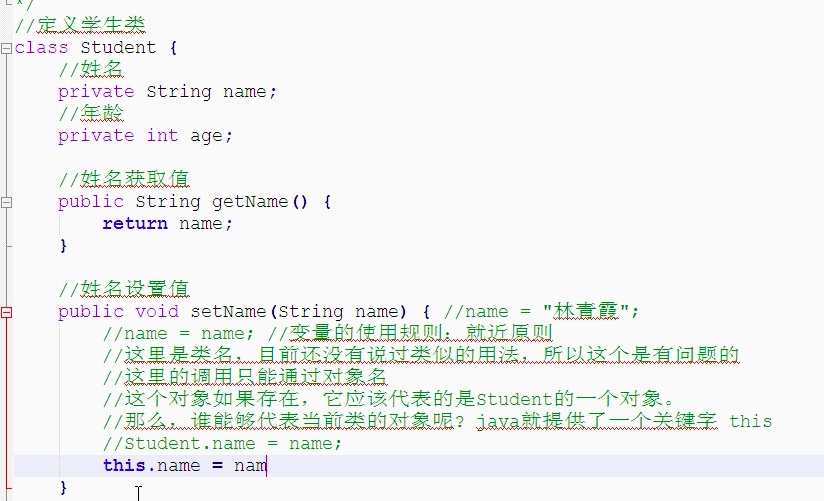Collapse the setName method red fold marker
Viewport: 824px width, 501px height.
tap(6, 312)
